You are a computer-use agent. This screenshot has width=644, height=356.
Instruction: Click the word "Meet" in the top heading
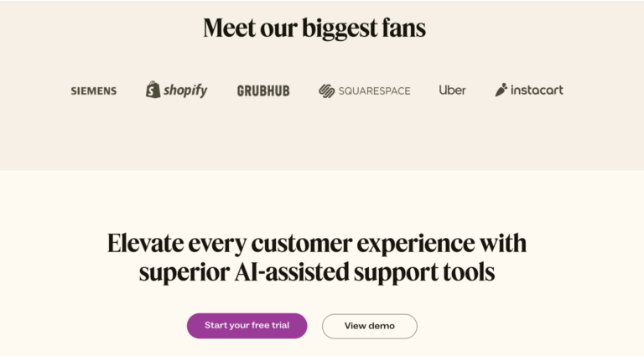point(231,28)
